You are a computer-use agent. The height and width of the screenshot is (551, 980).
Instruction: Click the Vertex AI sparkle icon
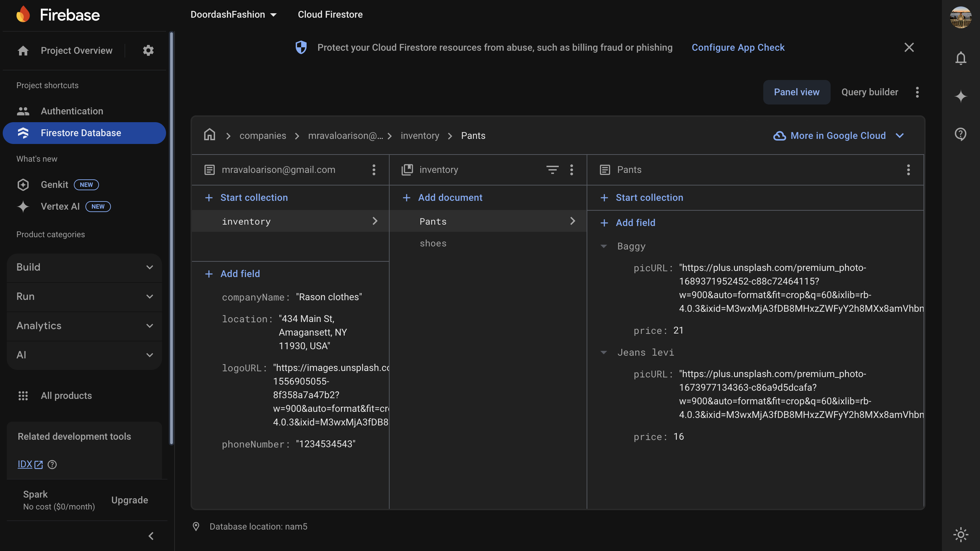tap(23, 206)
